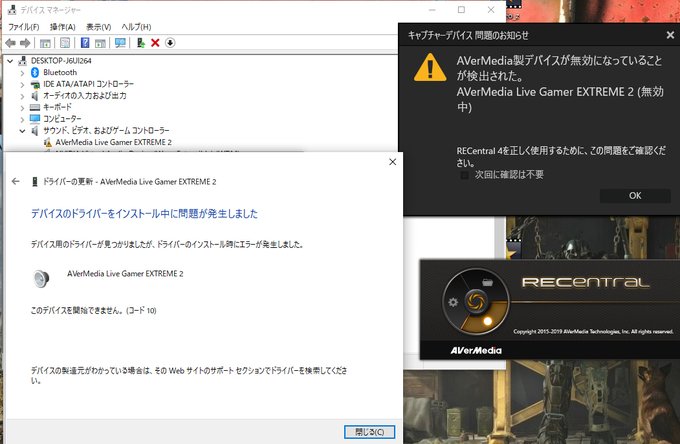
Task: Click the デバイスのドライバーをインストール中に問題が発生しました heading
Action: coord(144,214)
